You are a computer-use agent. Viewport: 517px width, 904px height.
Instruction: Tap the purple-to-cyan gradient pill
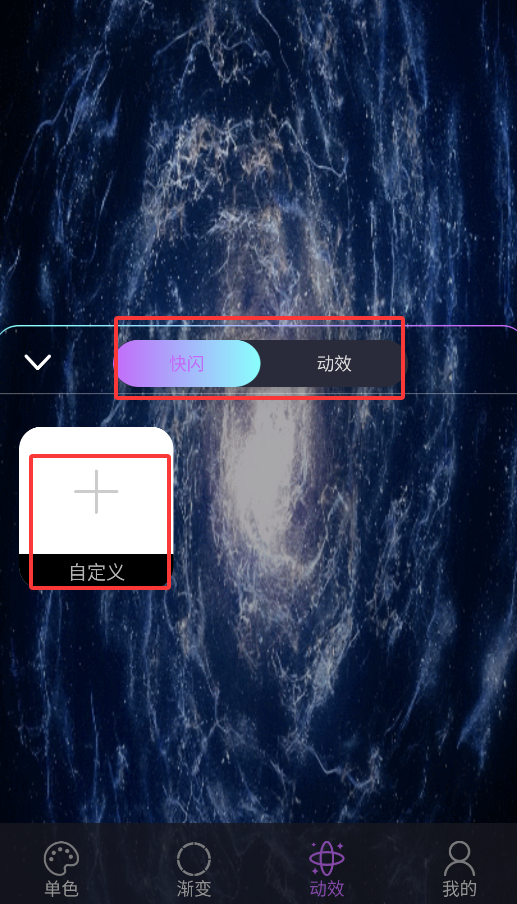coord(188,363)
